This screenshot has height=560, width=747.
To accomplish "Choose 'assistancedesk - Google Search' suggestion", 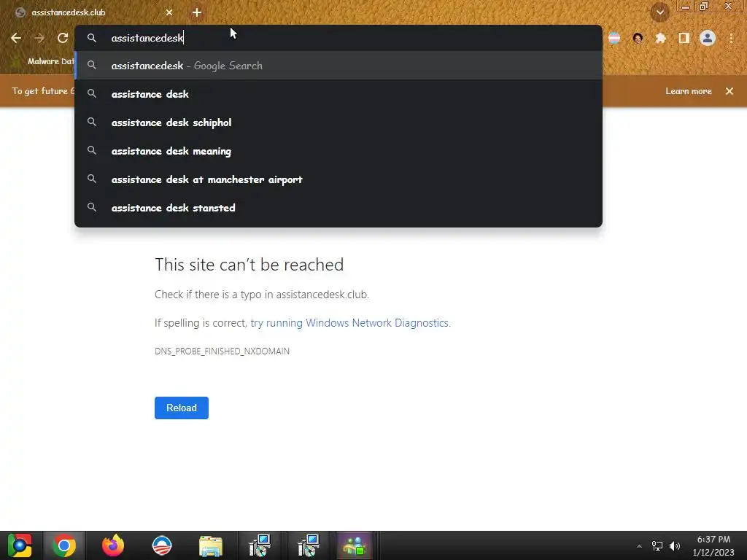I will 338,66.
